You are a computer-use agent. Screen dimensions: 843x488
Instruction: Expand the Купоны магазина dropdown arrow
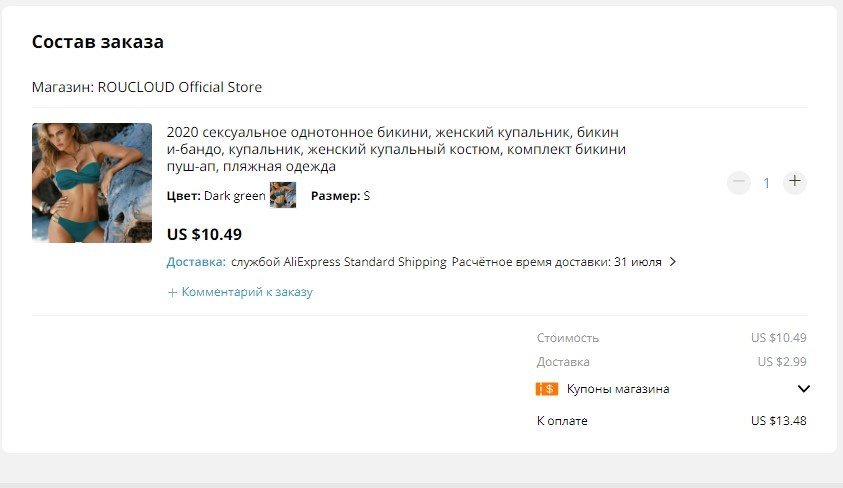coord(803,389)
